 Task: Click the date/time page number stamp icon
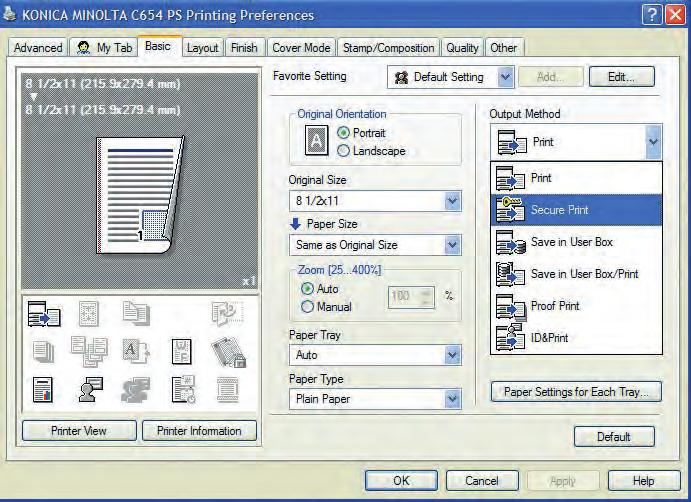(183, 390)
